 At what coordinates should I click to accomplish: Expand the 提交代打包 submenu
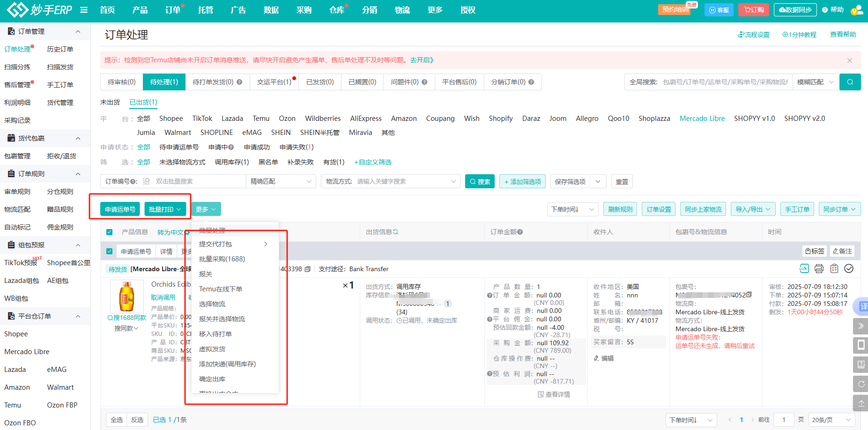click(x=233, y=244)
